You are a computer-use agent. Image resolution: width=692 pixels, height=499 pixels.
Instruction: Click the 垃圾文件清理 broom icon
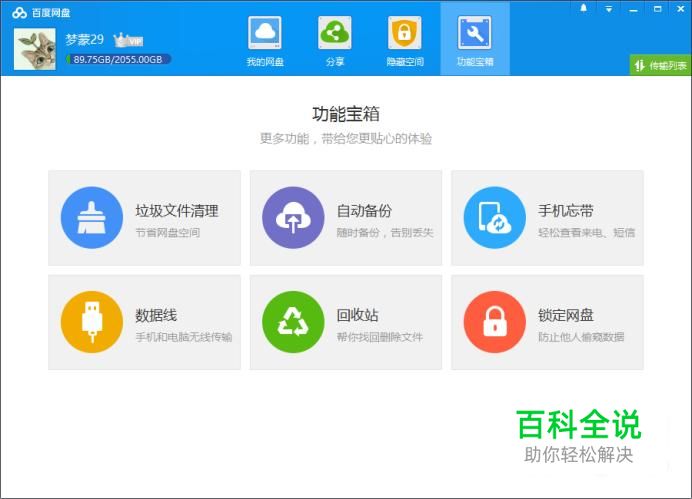click(x=92, y=218)
